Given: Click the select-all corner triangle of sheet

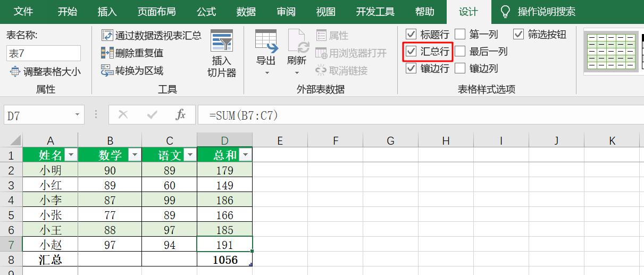Looking at the screenshot, I should coord(15,140).
